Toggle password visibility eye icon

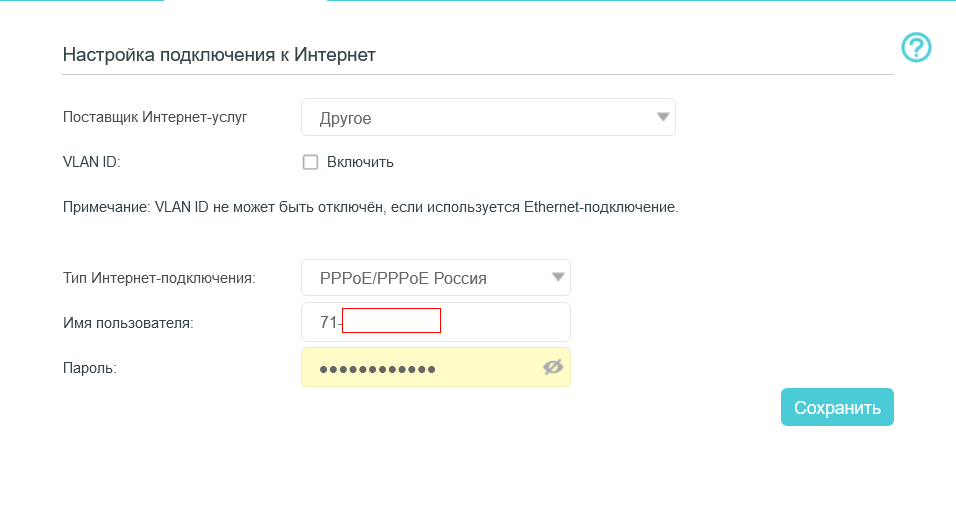pos(553,368)
